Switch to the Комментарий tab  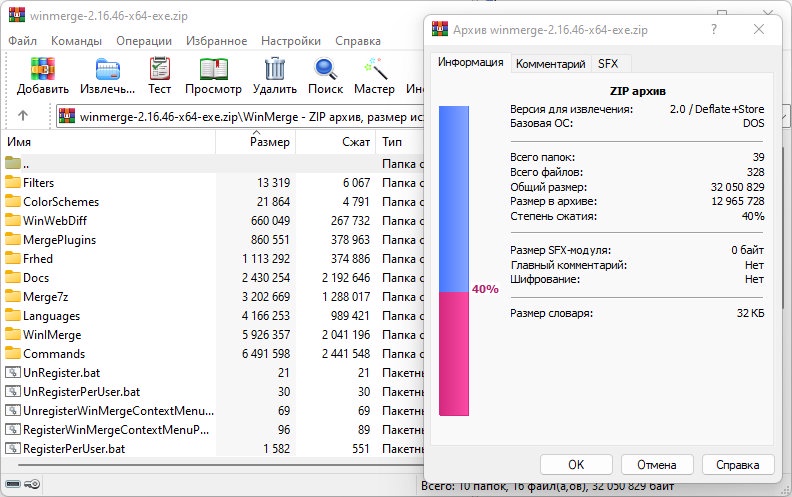551,64
